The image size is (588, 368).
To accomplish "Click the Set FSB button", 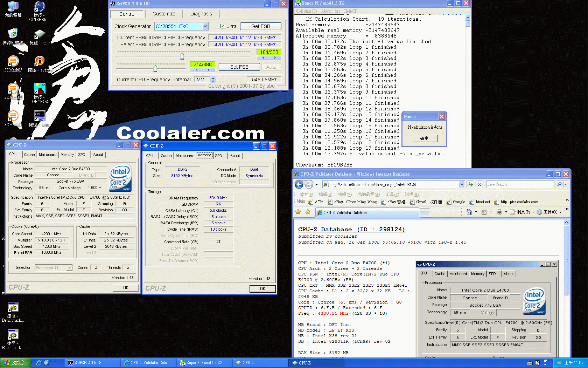I will pyautogui.click(x=239, y=67).
